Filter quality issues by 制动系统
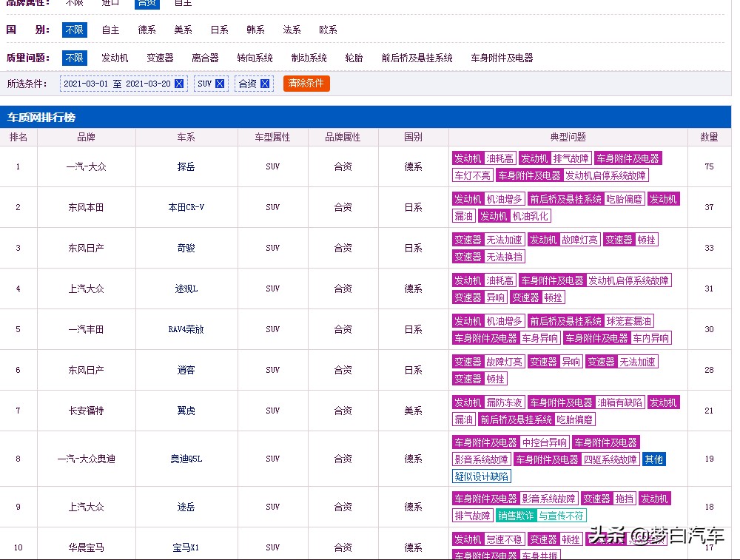Image resolution: width=740 pixels, height=560 pixels. point(309,58)
